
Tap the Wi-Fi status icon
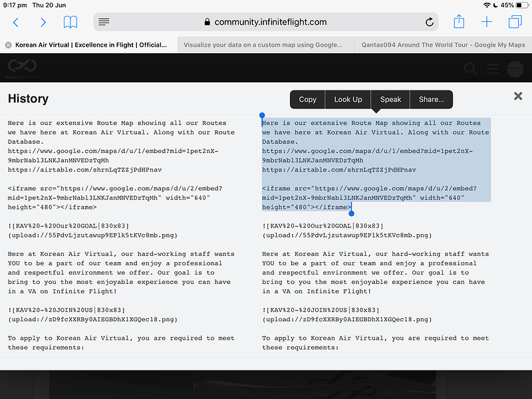point(487,5)
